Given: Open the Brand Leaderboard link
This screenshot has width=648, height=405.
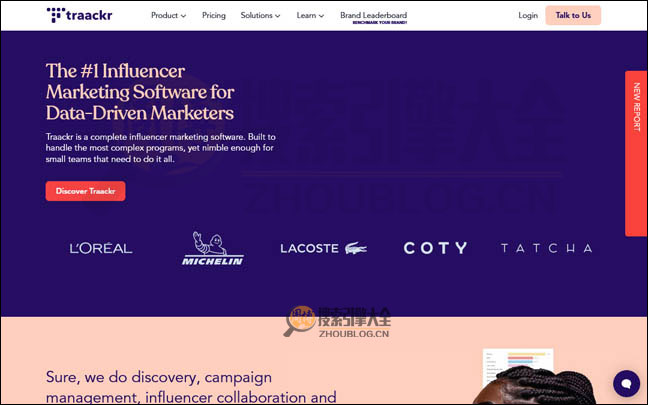Looking at the screenshot, I should 374,17.
